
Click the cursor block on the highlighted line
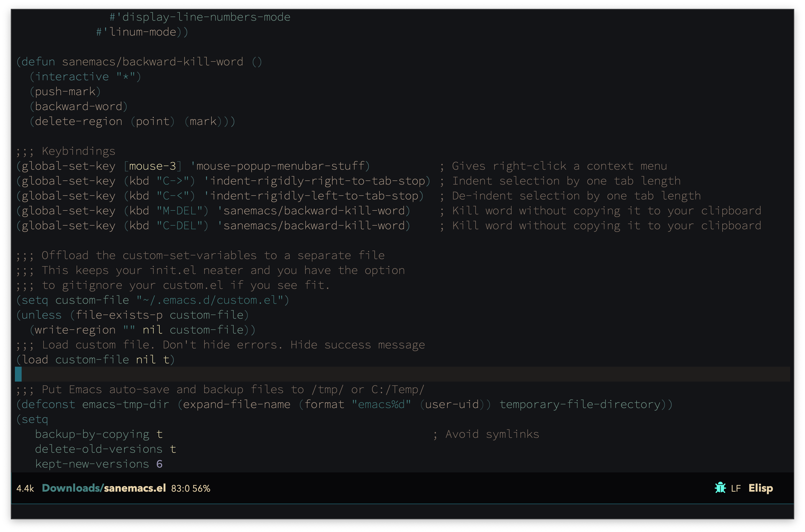(18, 374)
